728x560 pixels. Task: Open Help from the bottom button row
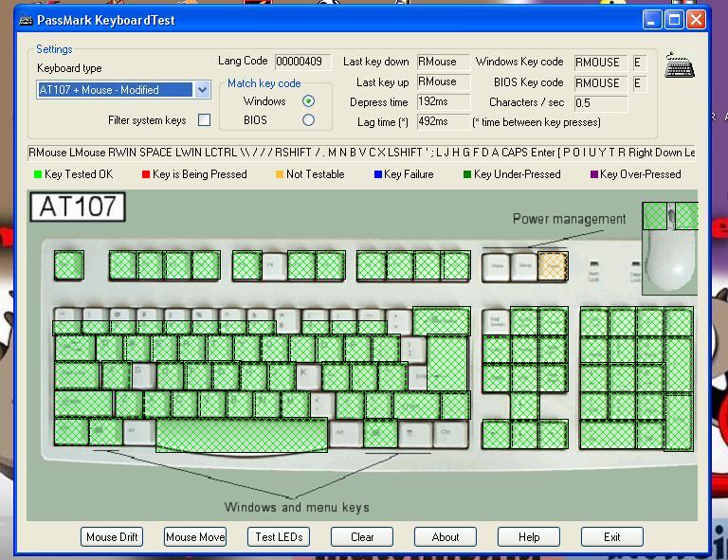coord(529,536)
